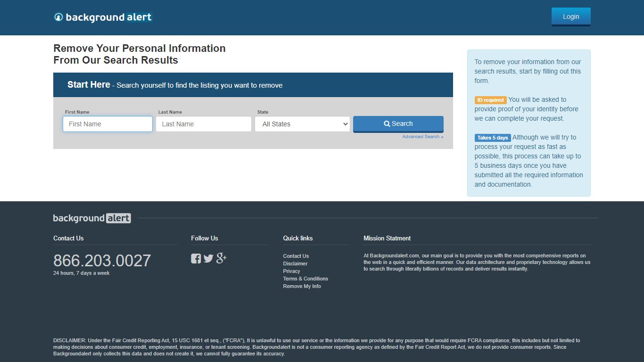This screenshot has width=644, height=362.
Task: Click the Background Alert footer logo
Action: [x=92, y=218]
